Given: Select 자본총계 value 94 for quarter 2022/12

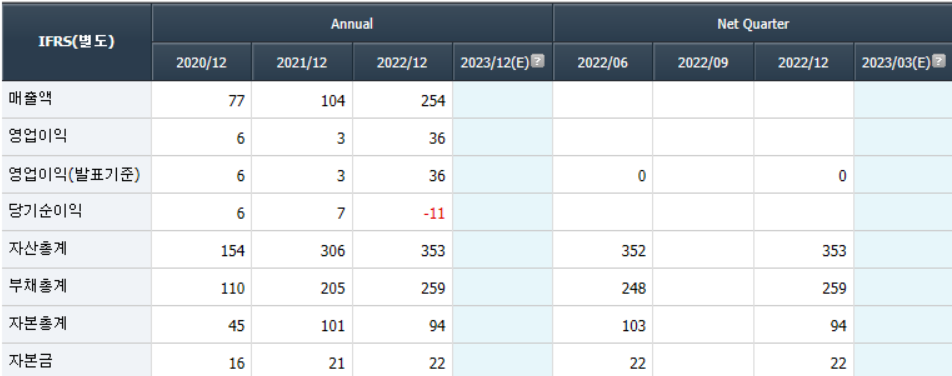Looking at the screenshot, I should [x=838, y=326].
